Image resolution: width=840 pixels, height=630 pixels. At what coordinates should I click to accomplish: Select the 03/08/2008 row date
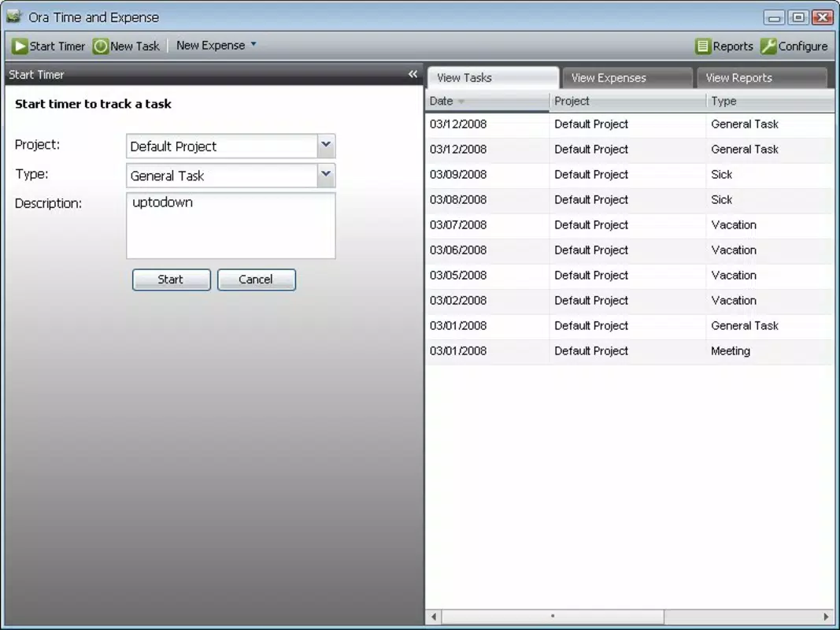coord(458,200)
